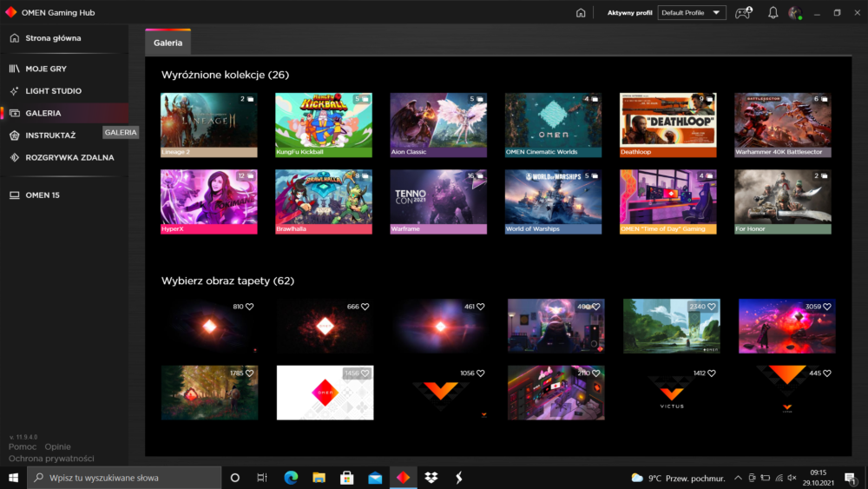The image size is (868, 489).
Task: Like the wallpaper with 2340 likes
Action: tap(712, 307)
